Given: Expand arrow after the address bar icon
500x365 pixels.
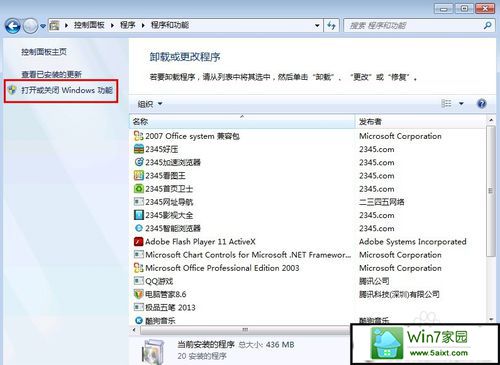Looking at the screenshot, I should (x=66, y=25).
